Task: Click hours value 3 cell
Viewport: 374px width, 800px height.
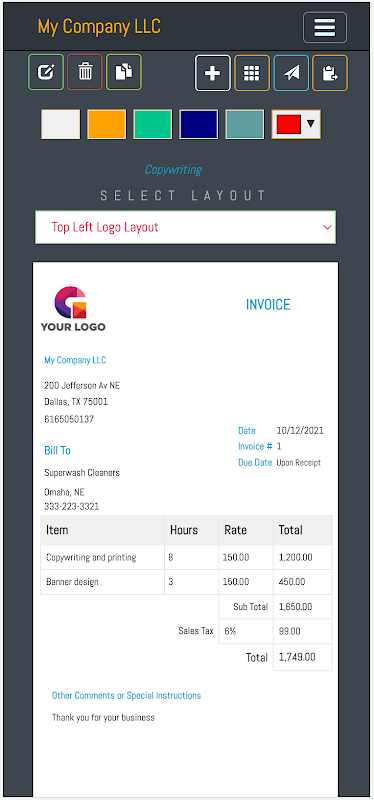Action: (191, 582)
